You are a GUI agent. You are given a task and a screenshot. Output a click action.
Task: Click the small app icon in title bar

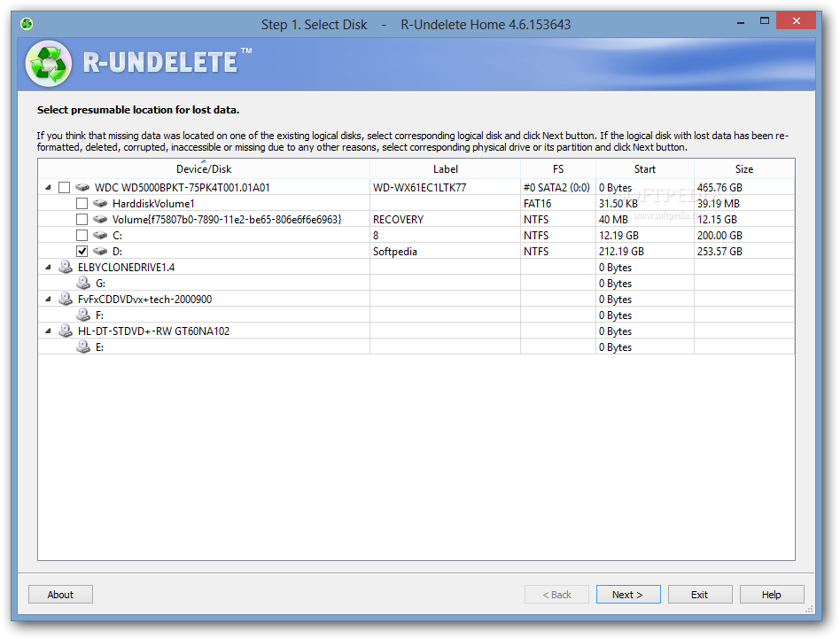coord(27,24)
